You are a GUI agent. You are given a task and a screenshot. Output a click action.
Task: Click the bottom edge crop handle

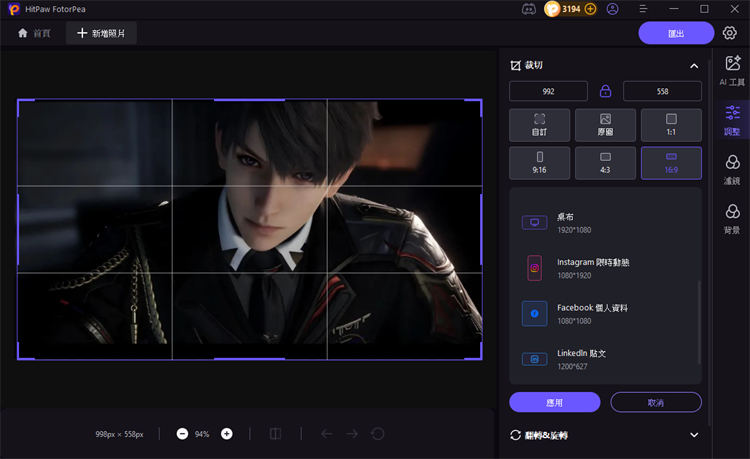tap(249, 359)
